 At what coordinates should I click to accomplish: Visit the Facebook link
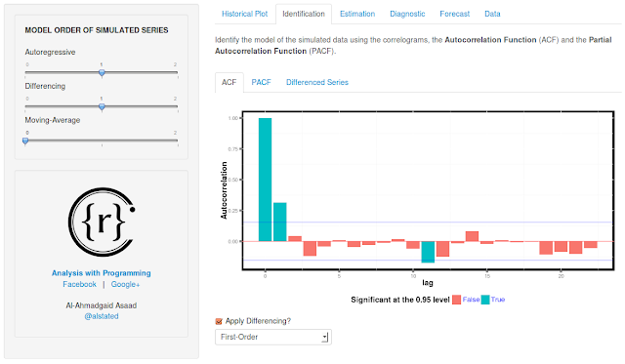pyautogui.click(x=79, y=284)
